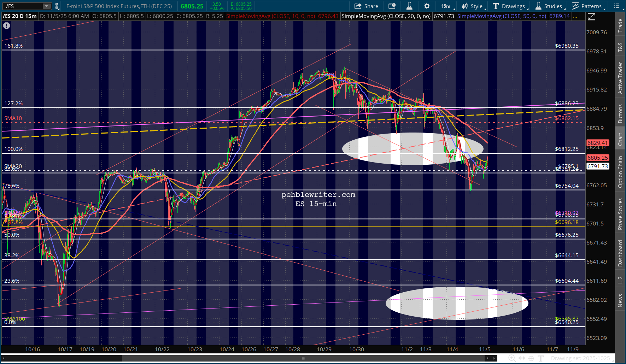Select the Chart sidebar tab

pos(620,140)
